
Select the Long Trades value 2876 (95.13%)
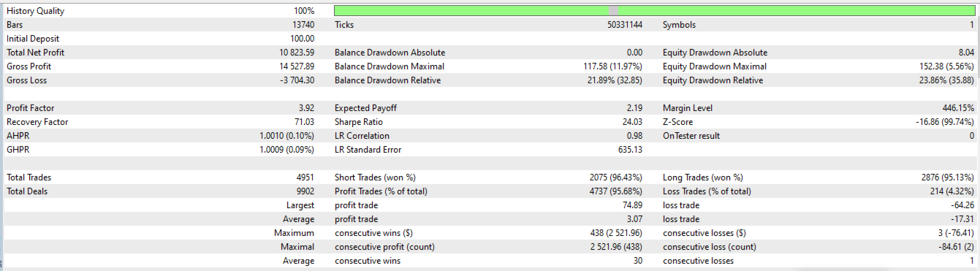coord(948,178)
